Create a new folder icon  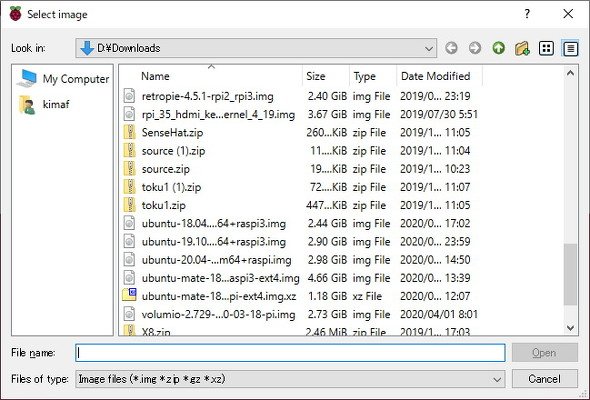pos(522,48)
